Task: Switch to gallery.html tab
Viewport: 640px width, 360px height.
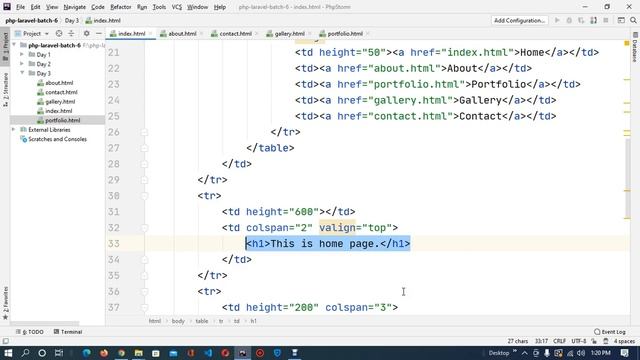Action: point(289,33)
